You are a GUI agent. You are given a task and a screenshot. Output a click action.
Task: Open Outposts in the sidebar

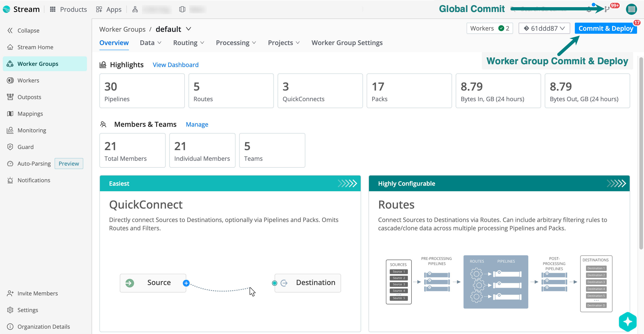[x=24, y=97]
